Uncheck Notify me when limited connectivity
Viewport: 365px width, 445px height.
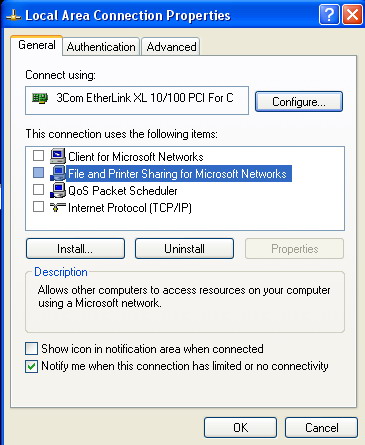tap(31, 366)
